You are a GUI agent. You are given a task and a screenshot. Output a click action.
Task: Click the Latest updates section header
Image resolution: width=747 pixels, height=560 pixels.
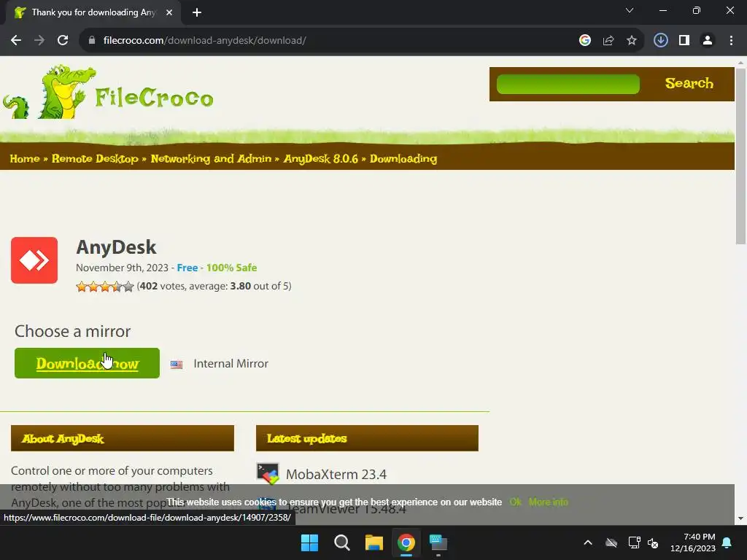tap(367, 438)
